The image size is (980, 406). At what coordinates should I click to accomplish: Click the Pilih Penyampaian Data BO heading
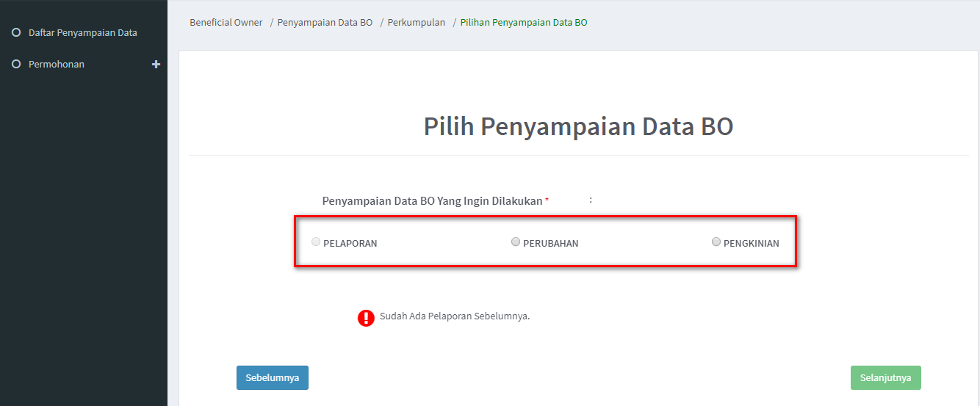point(578,126)
